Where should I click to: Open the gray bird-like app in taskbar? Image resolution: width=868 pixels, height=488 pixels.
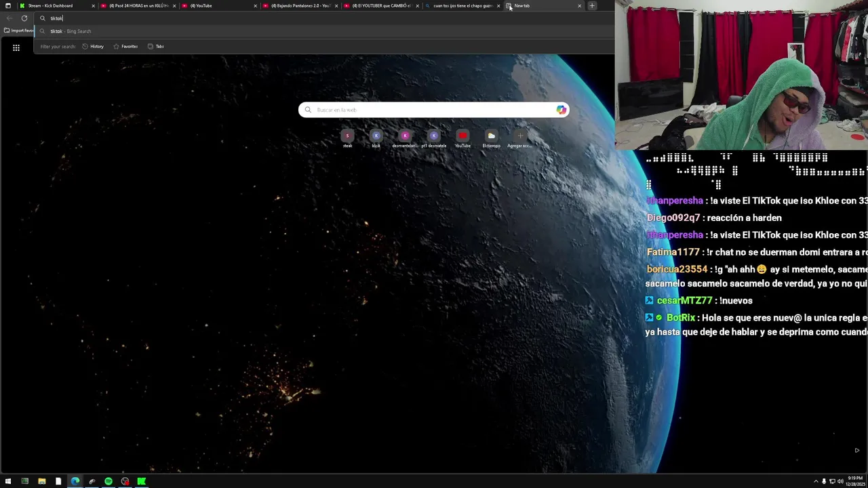pyautogui.click(x=92, y=481)
